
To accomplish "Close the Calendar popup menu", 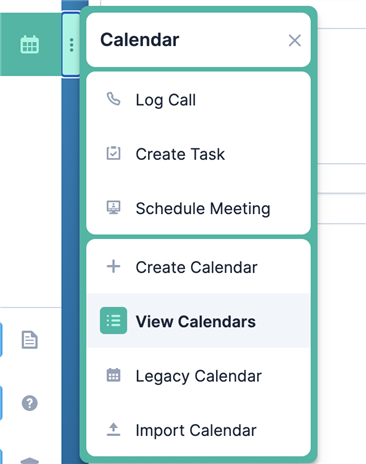I will click(295, 41).
